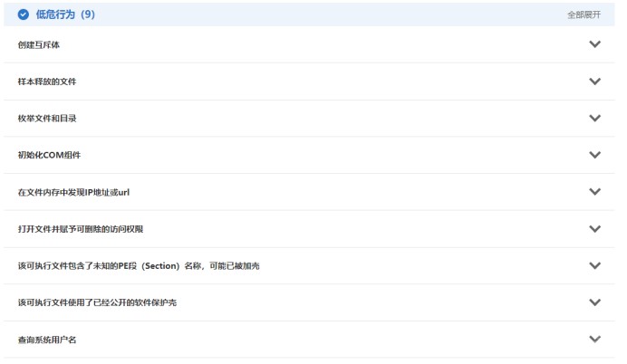
Task: Click the 低危行为 (9) header title
Action: [65, 14]
